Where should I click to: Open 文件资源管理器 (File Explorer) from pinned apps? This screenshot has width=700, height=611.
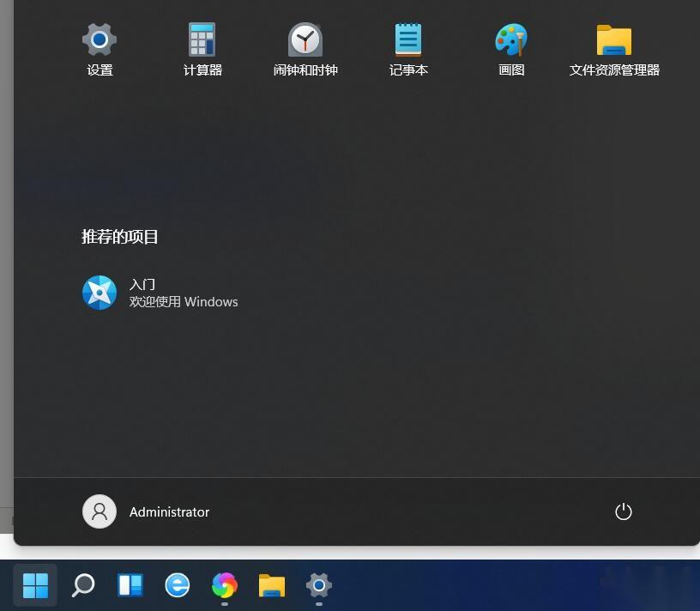614,47
